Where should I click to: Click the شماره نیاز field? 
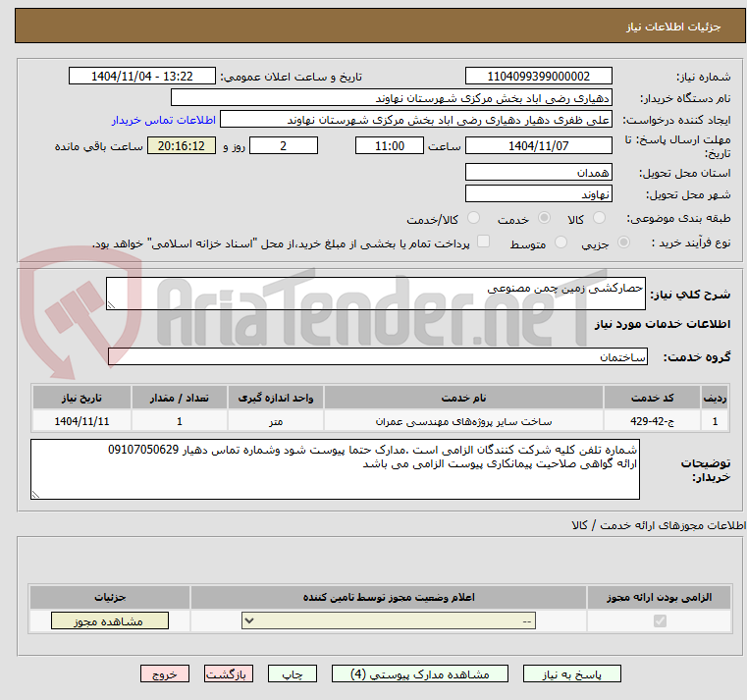coord(538,77)
